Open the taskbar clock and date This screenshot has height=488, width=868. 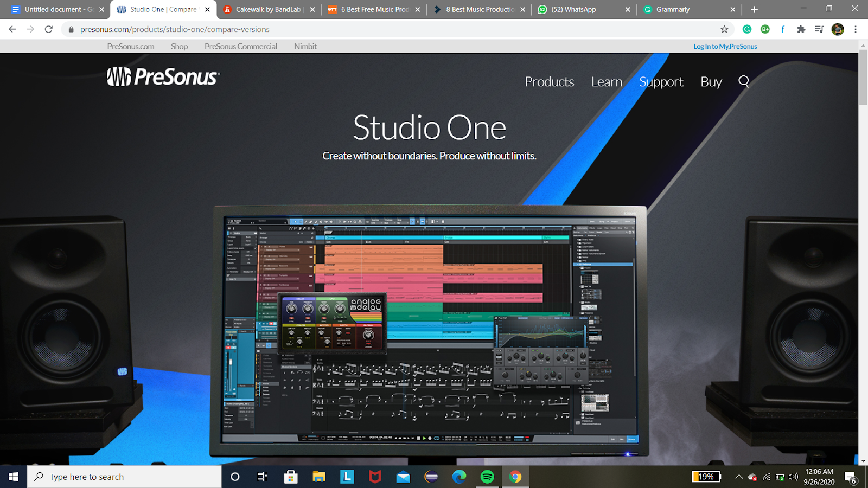[819, 477]
